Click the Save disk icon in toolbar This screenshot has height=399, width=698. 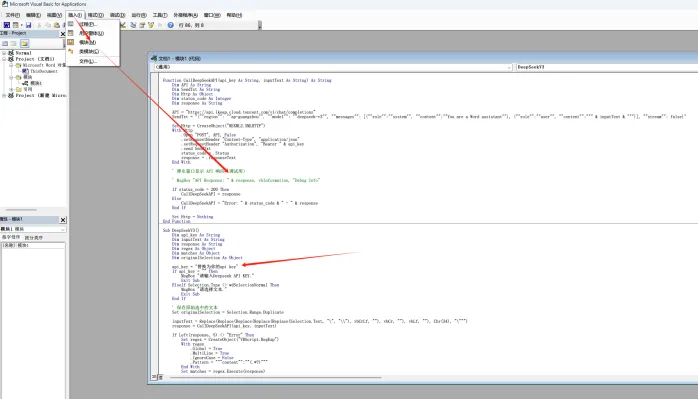click(x=28, y=25)
